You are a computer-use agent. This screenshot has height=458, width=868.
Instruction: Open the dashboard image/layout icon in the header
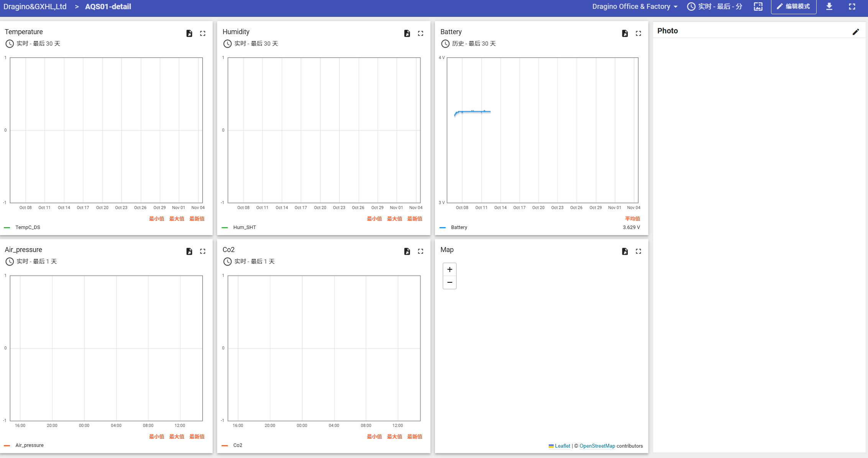(758, 7)
